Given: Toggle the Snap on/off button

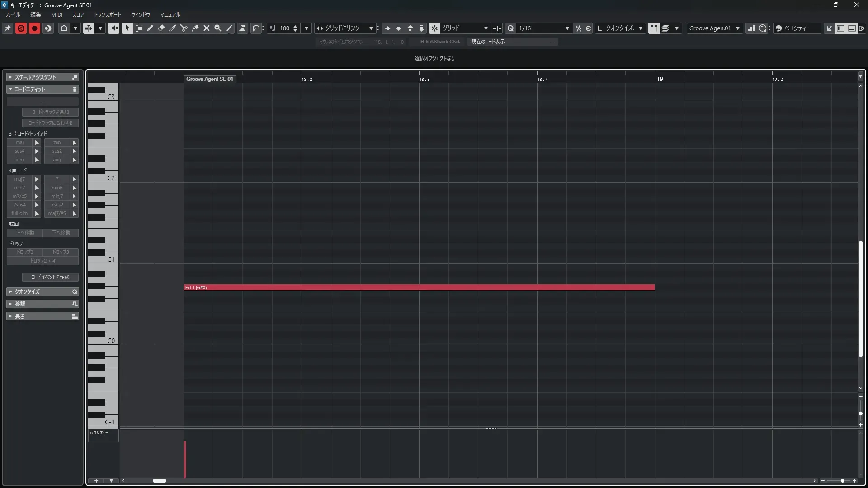Looking at the screenshot, I should click(434, 28).
